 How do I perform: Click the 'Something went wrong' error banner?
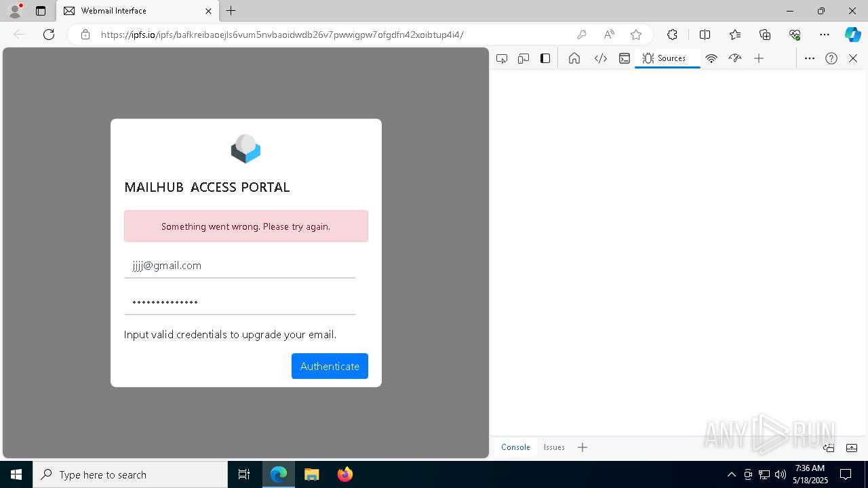coord(246,226)
